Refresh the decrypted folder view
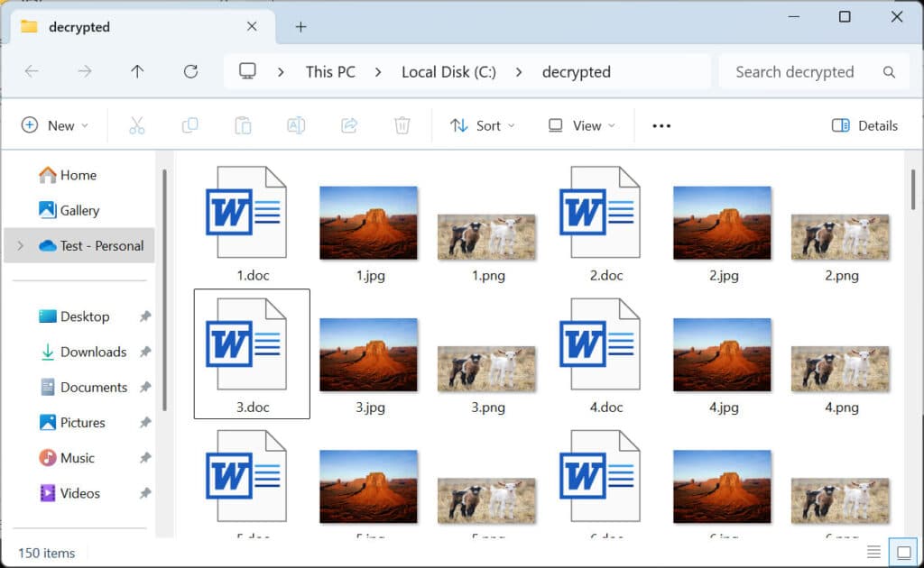This screenshot has height=568, width=924. 191,71
